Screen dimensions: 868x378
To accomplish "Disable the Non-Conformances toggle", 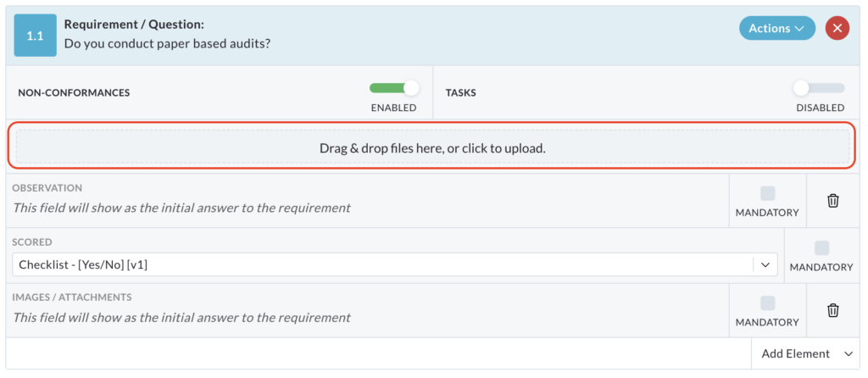I will (x=393, y=88).
